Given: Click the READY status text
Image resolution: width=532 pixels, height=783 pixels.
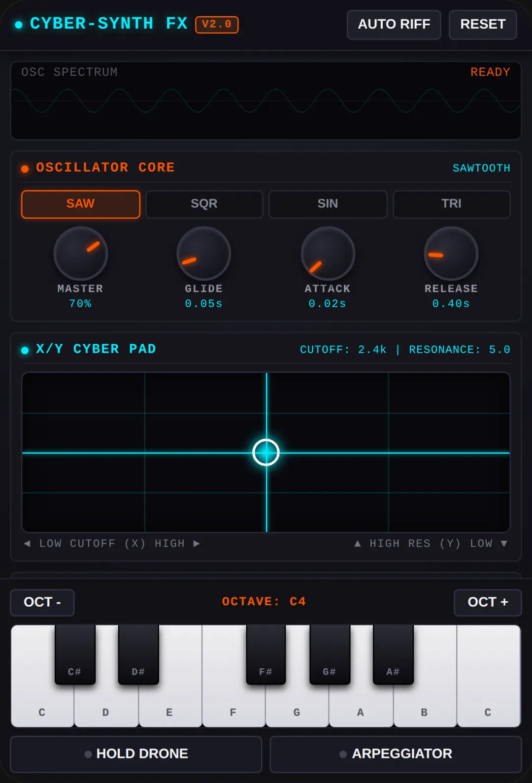Looking at the screenshot, I should pyautogui.click(x=490, y=72).
